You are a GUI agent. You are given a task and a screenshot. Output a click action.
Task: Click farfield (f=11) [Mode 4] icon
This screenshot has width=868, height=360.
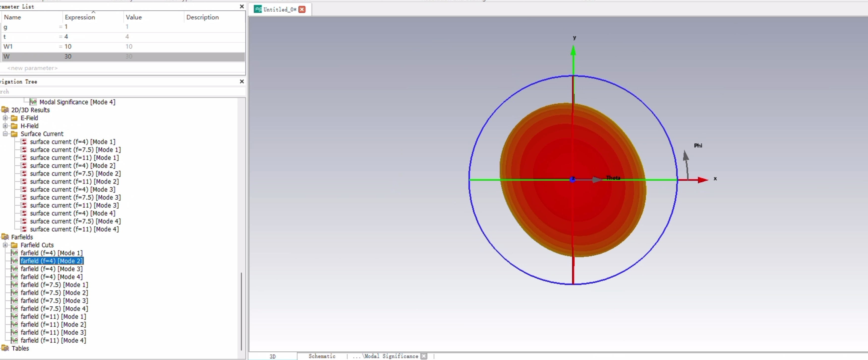[x=14, y=340]
